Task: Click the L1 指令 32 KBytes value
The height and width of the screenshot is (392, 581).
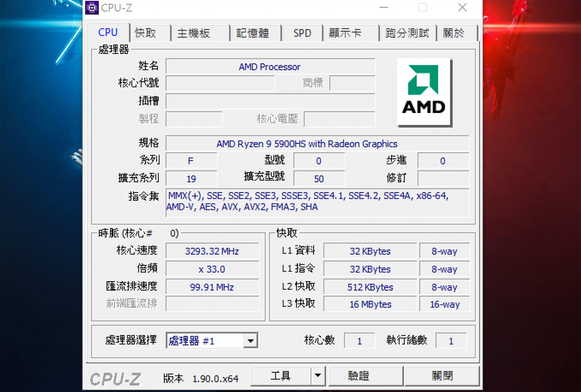Action: (370, 269)
